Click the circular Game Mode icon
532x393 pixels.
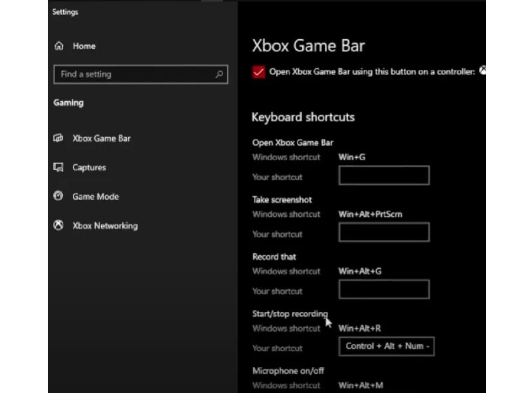point(58,196)
